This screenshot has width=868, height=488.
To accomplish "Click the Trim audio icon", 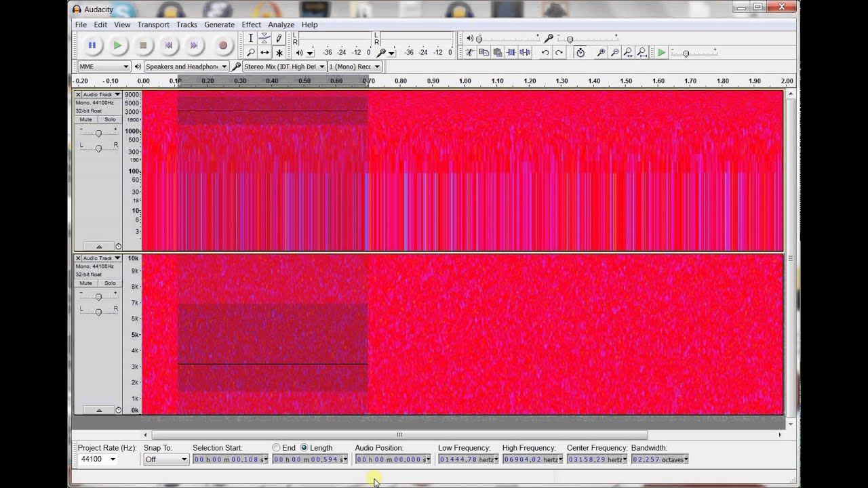I will pyautogui.click(x=511, y=52).
